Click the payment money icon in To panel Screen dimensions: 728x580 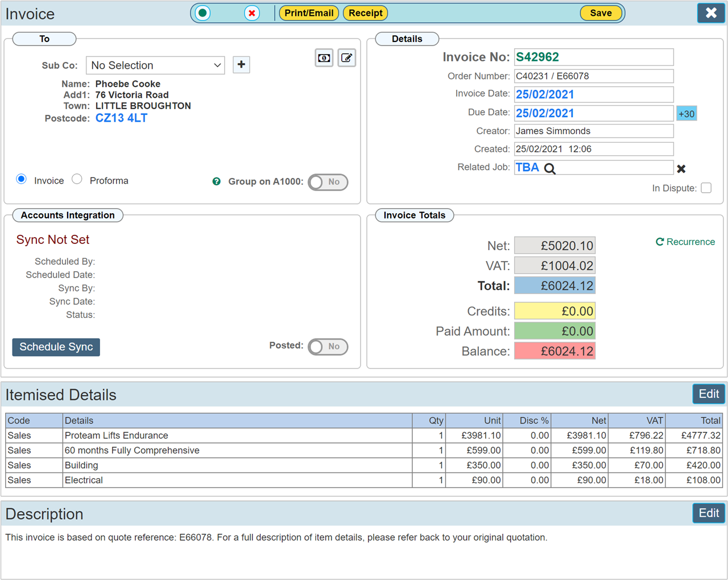[x=324, y=58]
